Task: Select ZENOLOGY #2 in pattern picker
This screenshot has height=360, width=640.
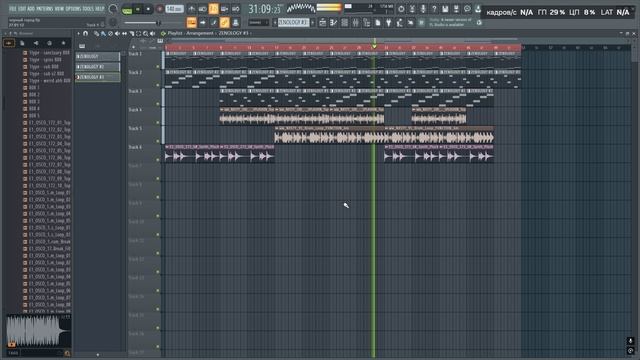Action: pos(98,67)
